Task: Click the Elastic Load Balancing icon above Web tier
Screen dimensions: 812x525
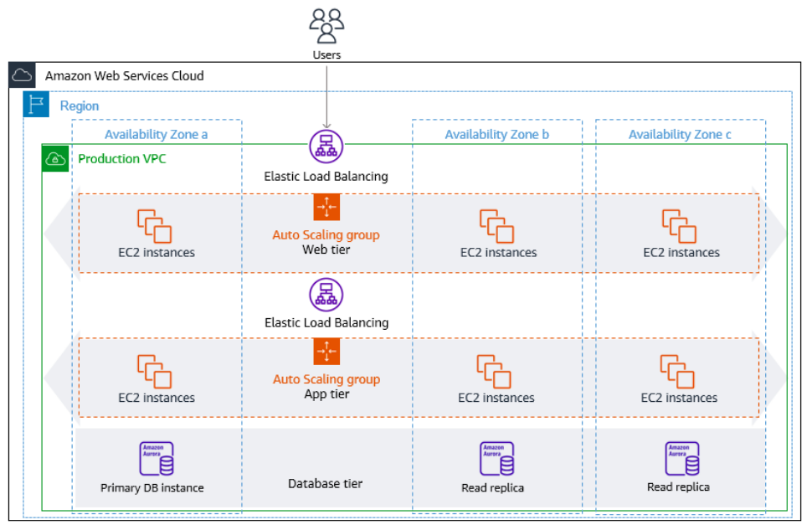Action: point(326,147)
